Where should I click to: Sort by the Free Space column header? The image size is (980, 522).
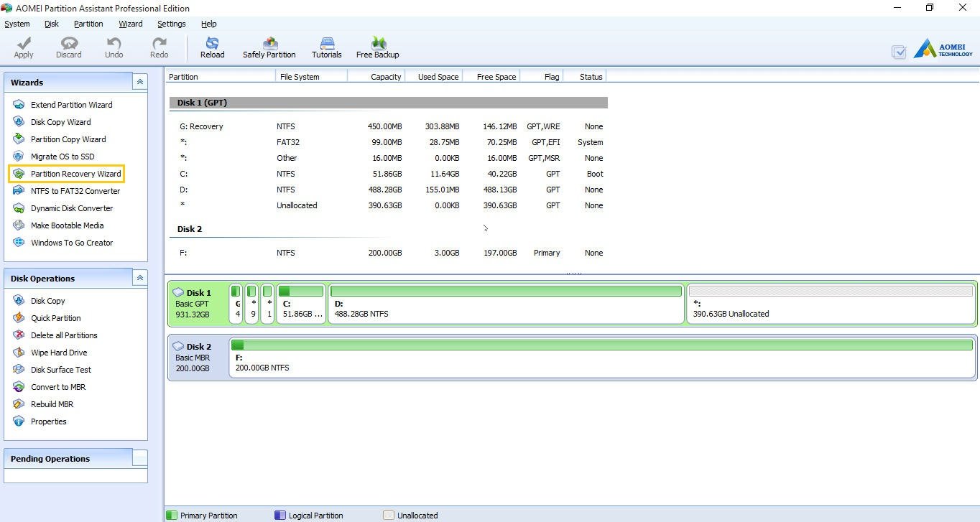491,76
